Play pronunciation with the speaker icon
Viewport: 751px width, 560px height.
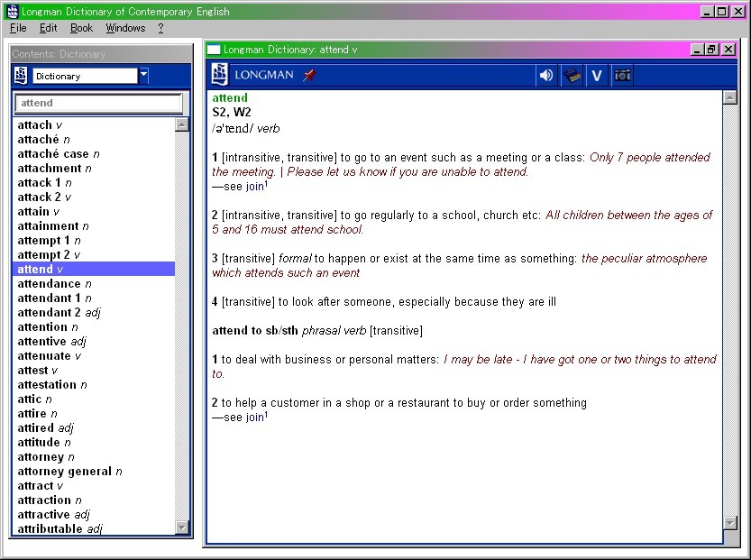coord(546,75)
